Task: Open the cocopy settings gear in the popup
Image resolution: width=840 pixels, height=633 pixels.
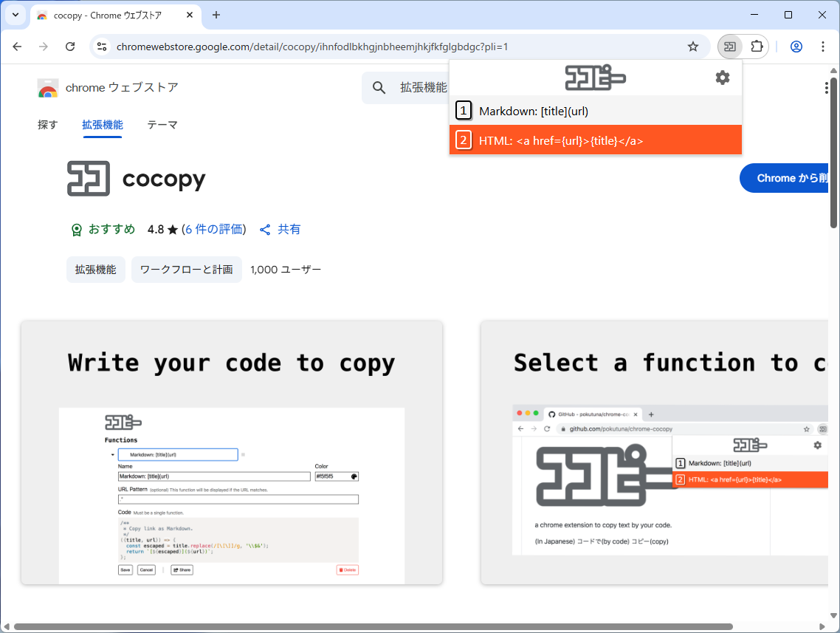Action: coord(723,77)
